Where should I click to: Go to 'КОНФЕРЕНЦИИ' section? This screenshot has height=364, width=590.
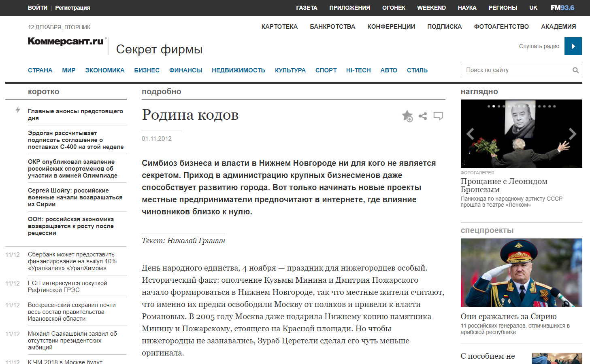pos(391,27)
